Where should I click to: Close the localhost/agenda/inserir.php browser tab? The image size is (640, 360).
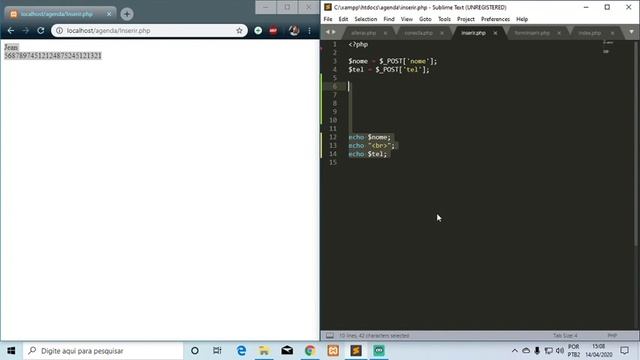pos(109,14)
